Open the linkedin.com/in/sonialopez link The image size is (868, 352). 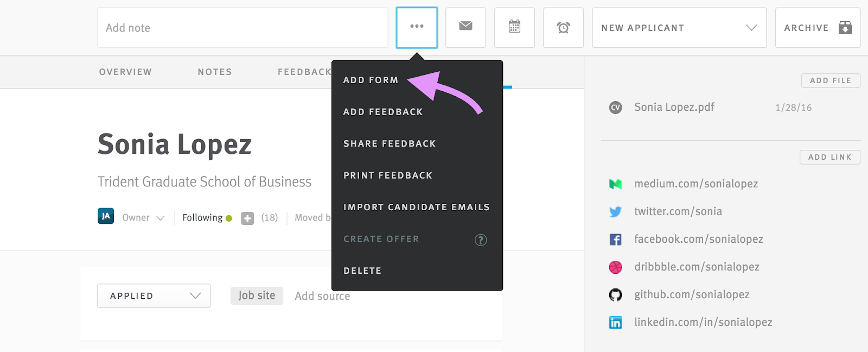pos(703,322)
